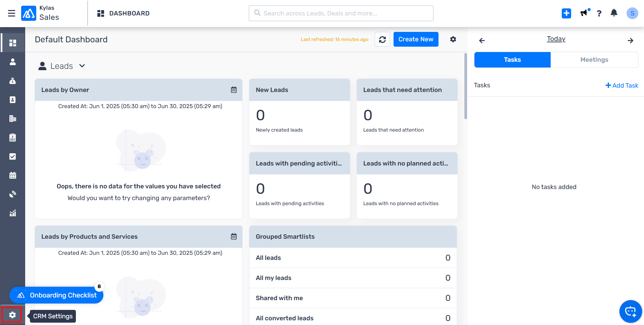Open CRM Settings gear in the sidebar
Image resolution: width=644 pixels, height=325 pixels.
(x=12, y=315)
